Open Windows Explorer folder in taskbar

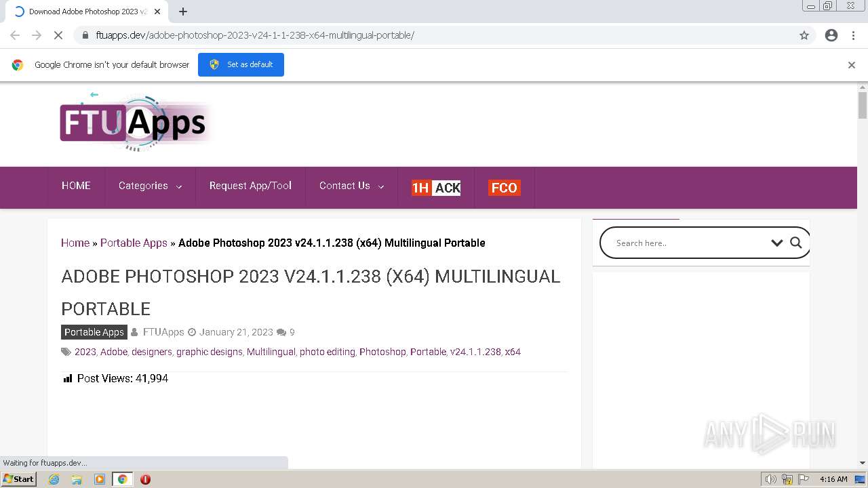click(77, 479)
